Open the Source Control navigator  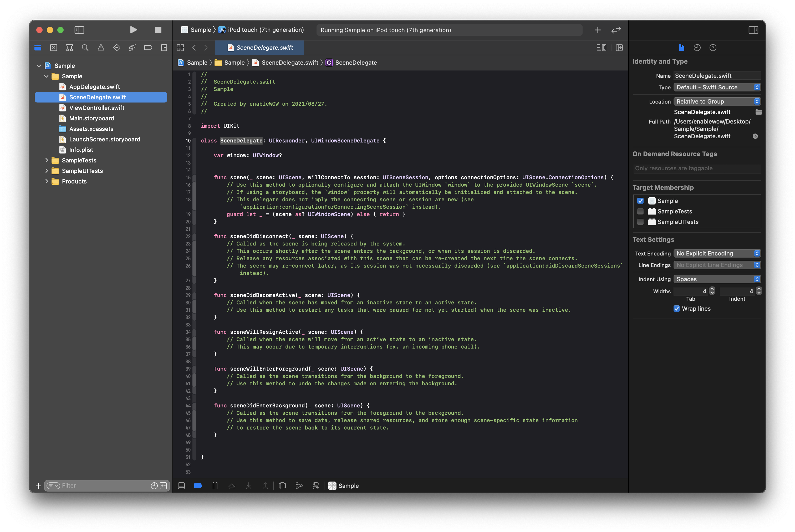click(54, 48)
